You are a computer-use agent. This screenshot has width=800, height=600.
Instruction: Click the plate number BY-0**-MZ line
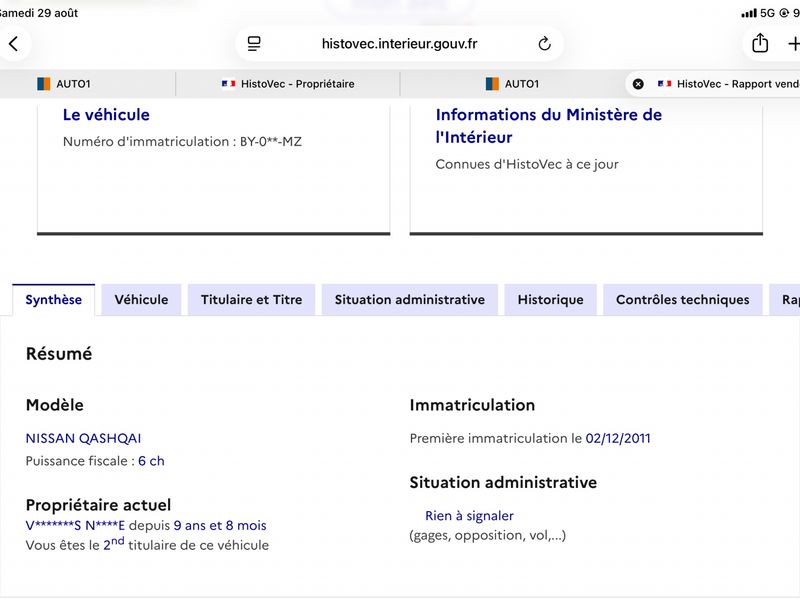point(182,142)
